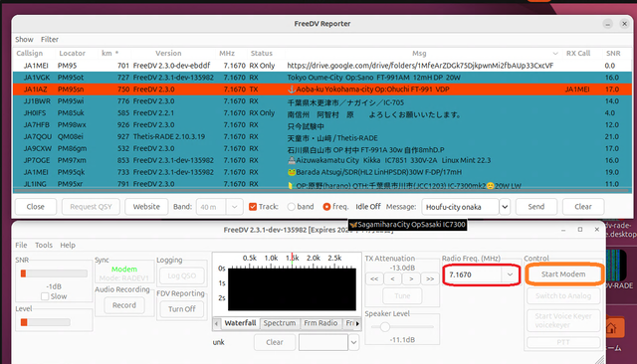Click the empty callsign combo field
Image resolution: width=637 pixels, height=364 pixels.
(x=323, y=342)
